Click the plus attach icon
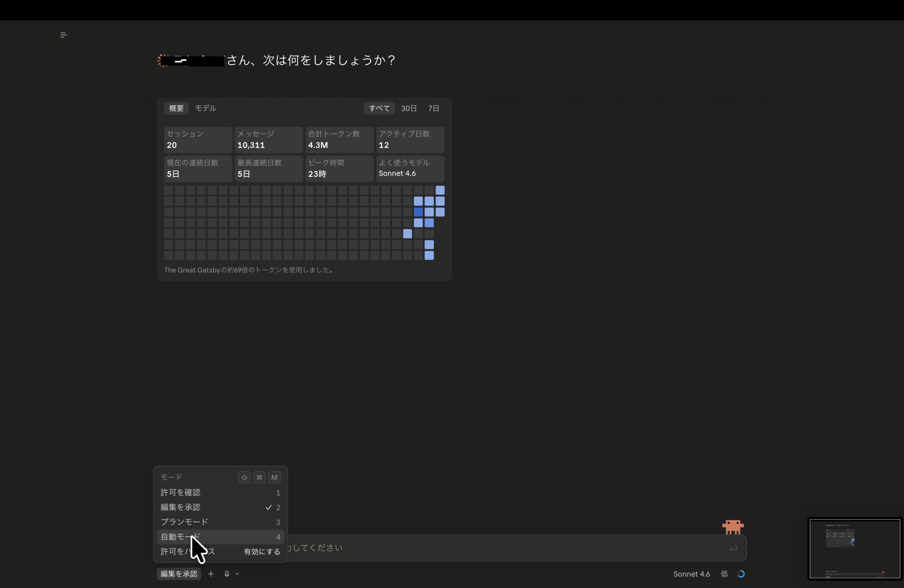 click(x=211, y=574)
